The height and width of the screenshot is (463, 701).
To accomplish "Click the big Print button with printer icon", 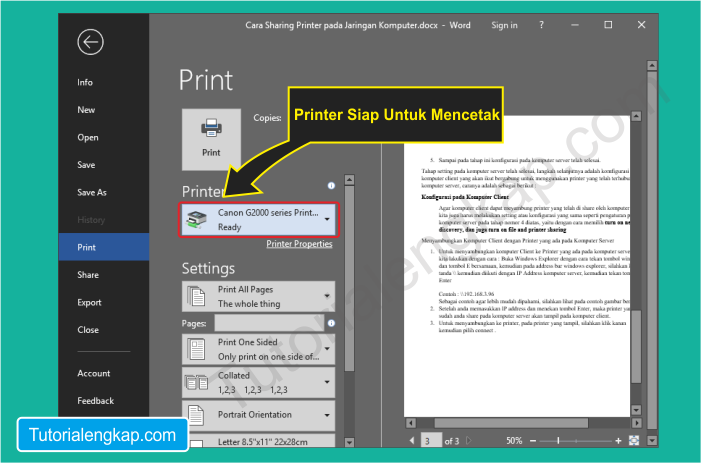I will click(x=211, y=139).
